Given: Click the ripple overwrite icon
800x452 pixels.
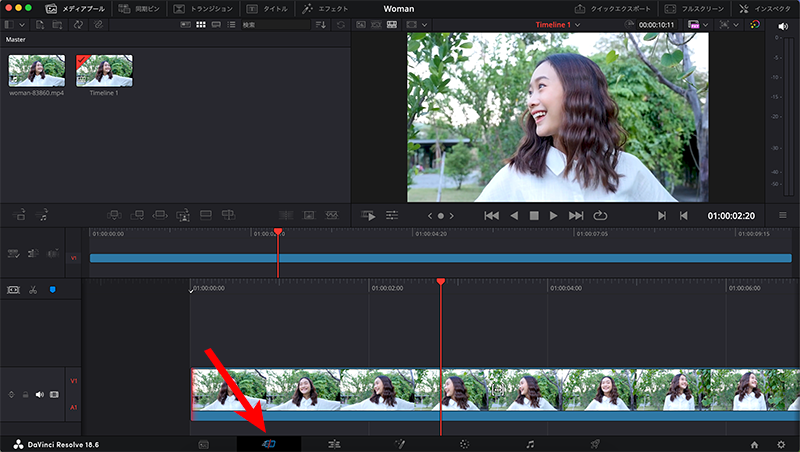Looking at the screenshot, I should tap(160, 215).
